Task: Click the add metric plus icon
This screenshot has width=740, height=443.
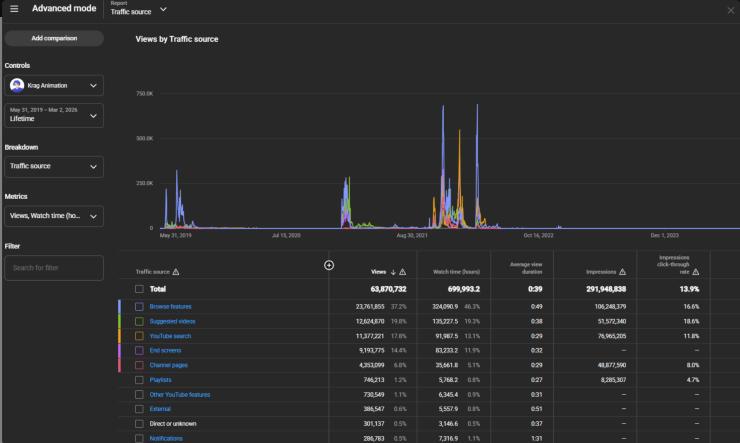Action: (x=329, y=265)
